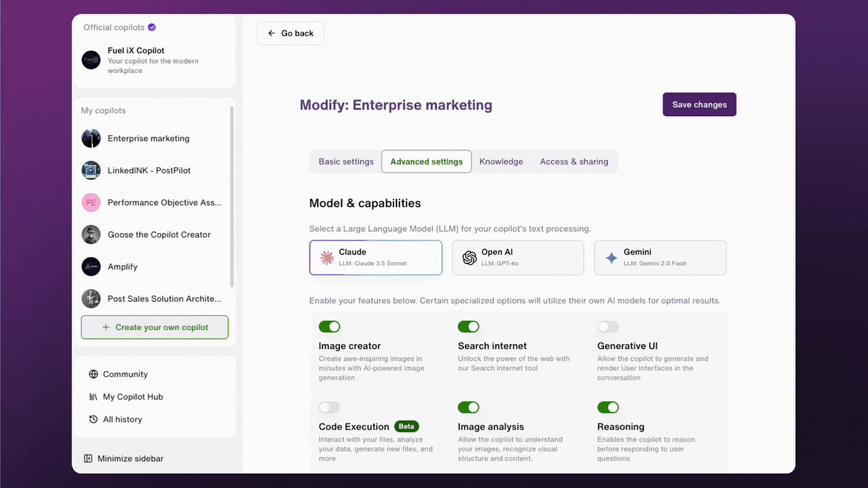Click the Beta badge beside Code Execution
868x488 pixels.
[x=407, y=427]
